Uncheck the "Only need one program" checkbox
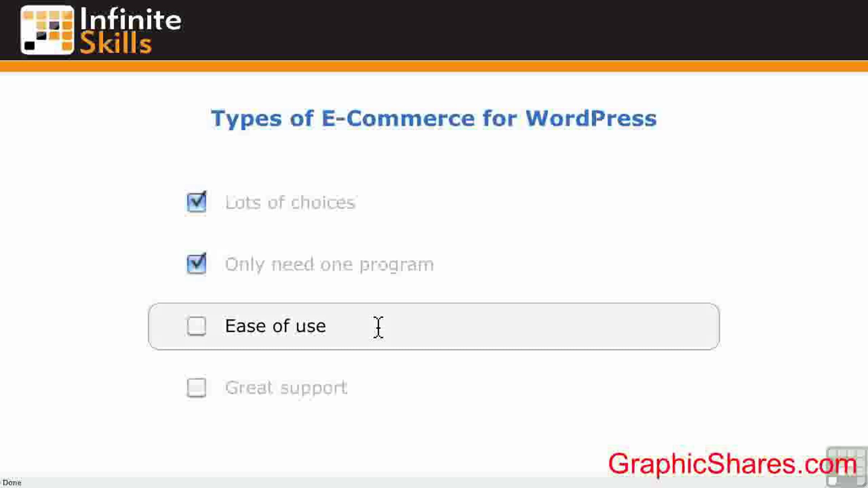The image size is (868, 488). 196,264
